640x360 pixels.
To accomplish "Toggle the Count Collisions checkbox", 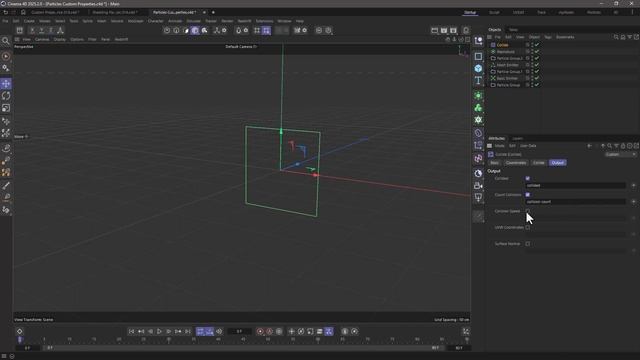I will (x=528, y=195).
